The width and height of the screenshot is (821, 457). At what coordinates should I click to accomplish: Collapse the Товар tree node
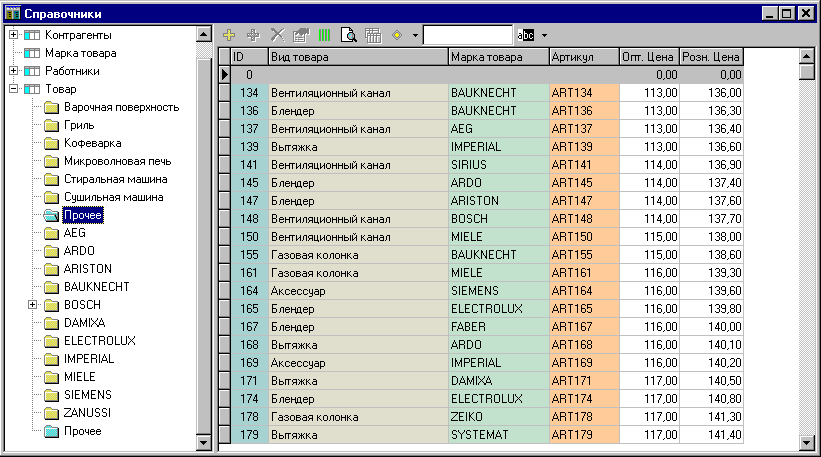click(14, 89)
